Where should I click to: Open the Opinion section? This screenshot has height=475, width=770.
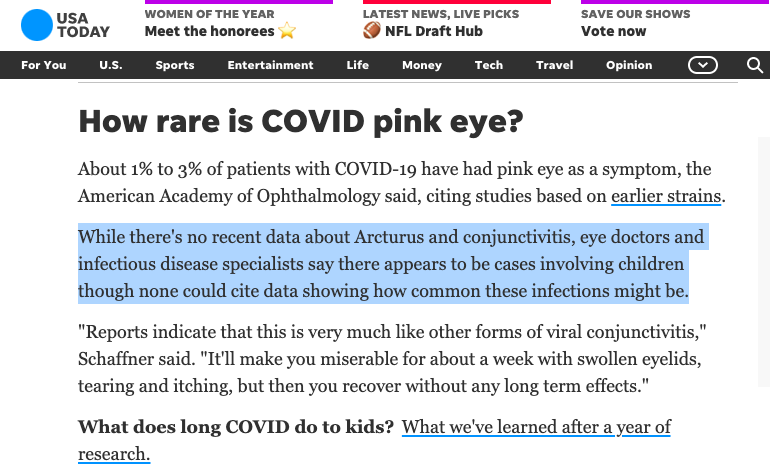(629, 65)
